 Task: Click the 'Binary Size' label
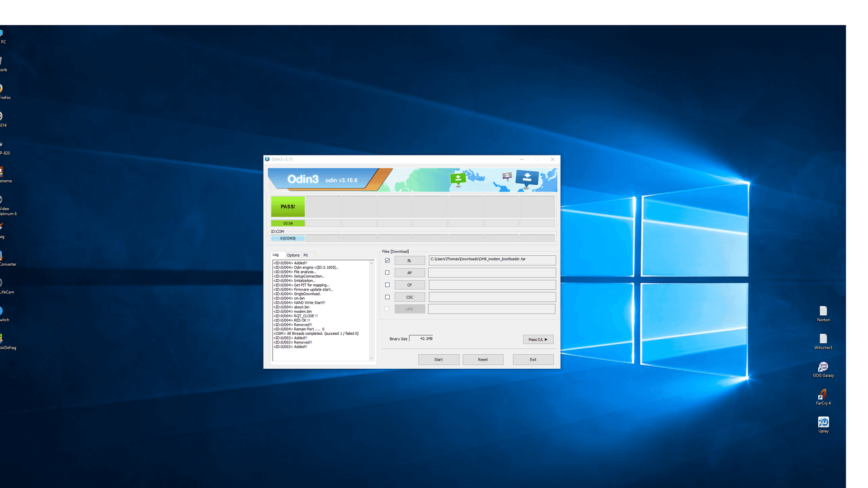click(x=398, y=339)
